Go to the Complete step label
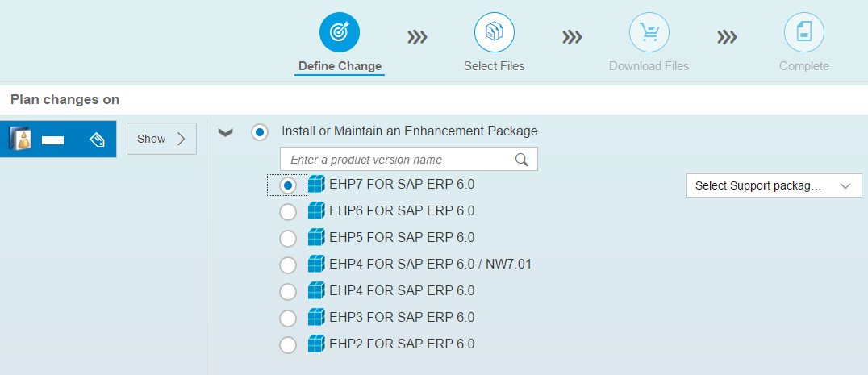868x375 pixels. (804, 66)
